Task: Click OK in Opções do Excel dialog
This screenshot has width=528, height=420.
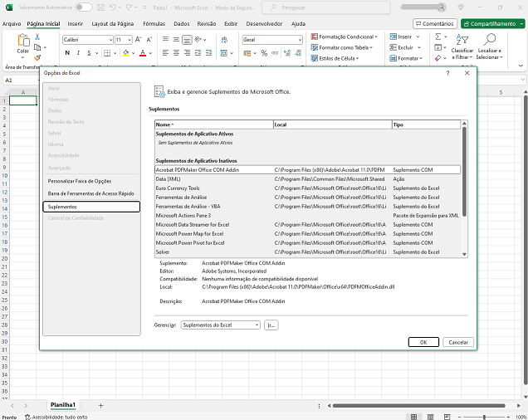Action: [x=423, y=342]
